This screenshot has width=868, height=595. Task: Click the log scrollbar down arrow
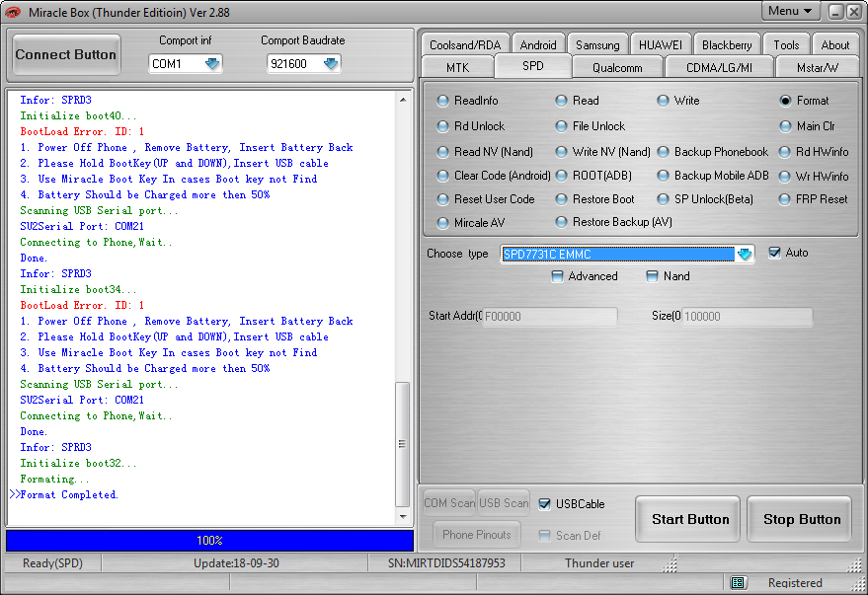coord(403,516)
